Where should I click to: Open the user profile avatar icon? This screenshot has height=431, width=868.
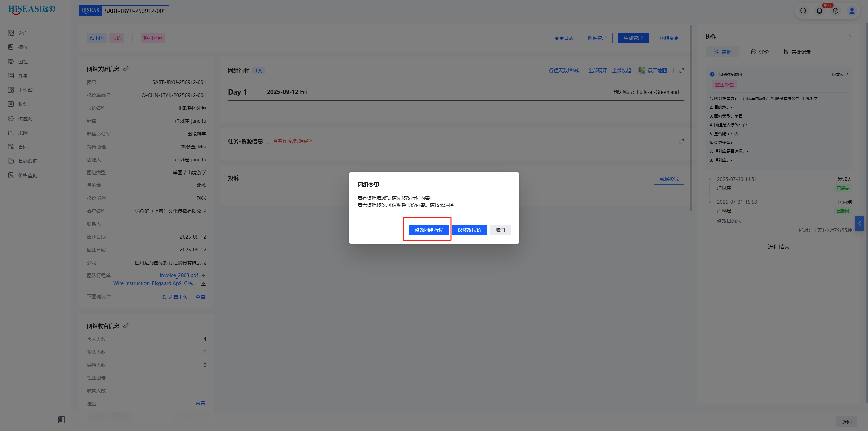tap(852, 11)
